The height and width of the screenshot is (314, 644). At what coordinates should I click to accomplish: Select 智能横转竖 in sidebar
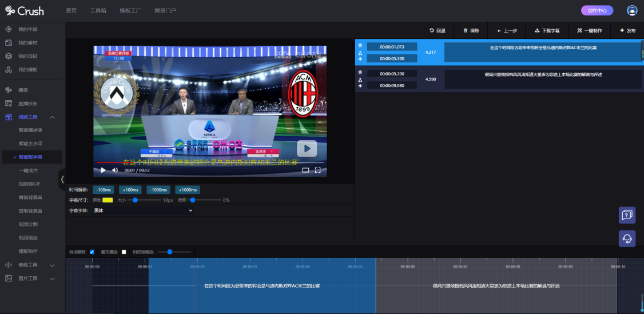[x=30, y=130]
